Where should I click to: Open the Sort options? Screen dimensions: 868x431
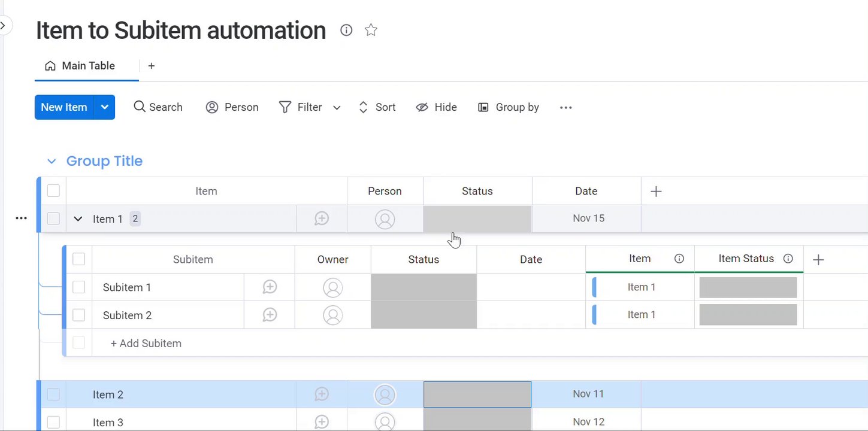377,107
